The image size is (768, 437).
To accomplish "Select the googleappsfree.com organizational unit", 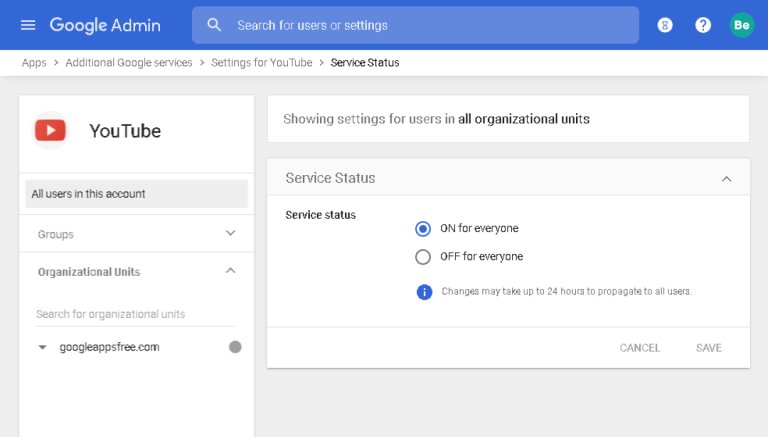I will pos(109,347).
